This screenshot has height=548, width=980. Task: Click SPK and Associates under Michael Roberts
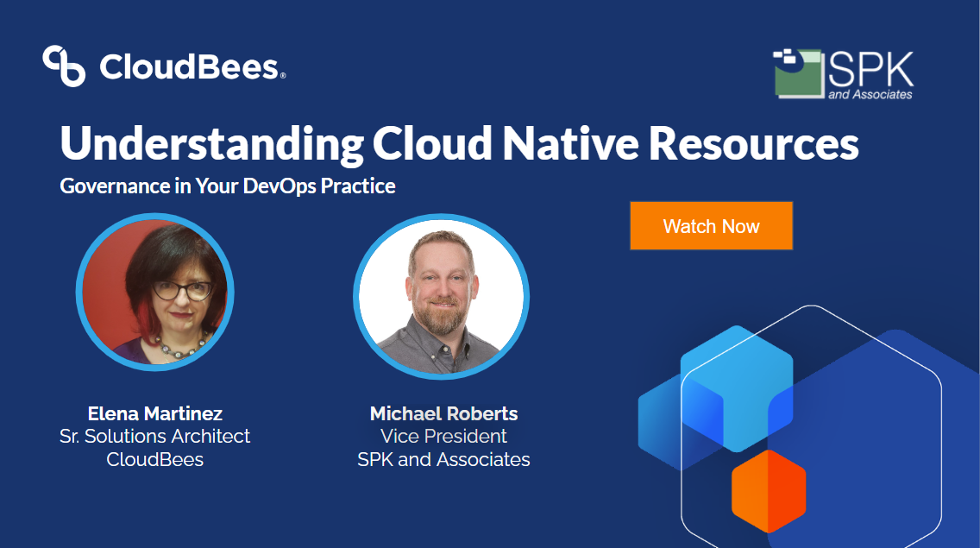pos(443,459)
